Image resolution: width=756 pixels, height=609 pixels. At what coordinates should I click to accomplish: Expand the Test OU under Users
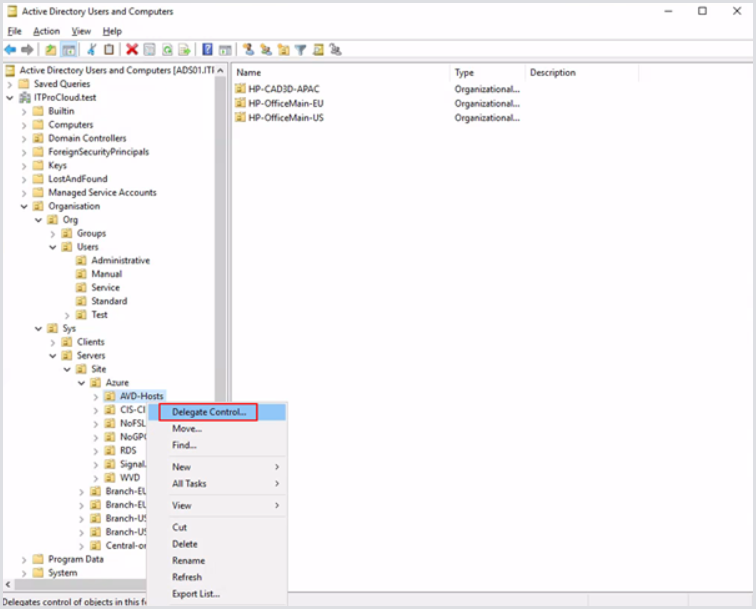coord(67,314)
